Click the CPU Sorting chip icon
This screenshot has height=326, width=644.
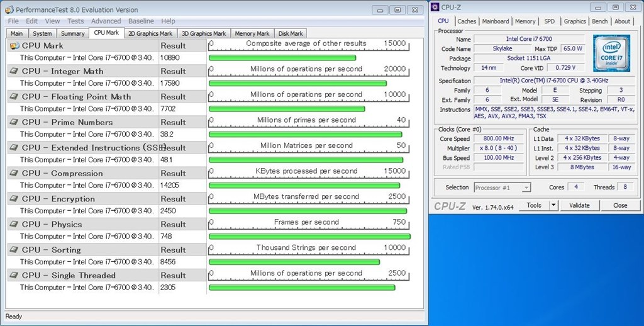(14, 250)
